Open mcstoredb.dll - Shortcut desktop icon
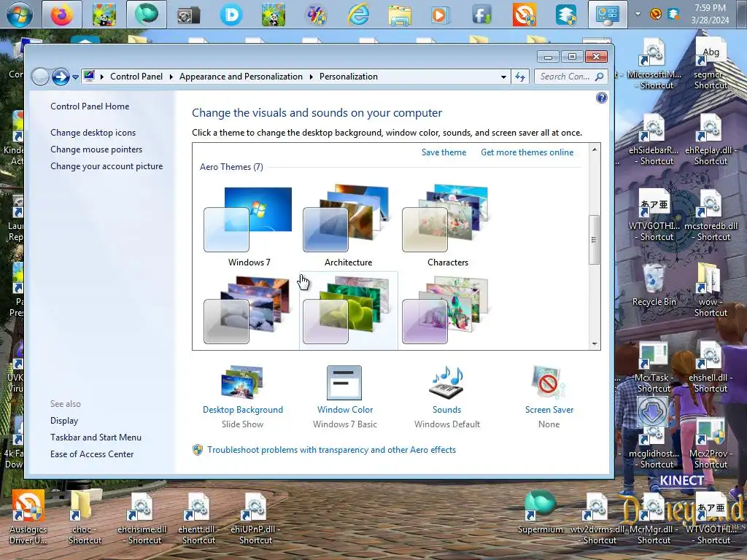 tap(711, 215)
